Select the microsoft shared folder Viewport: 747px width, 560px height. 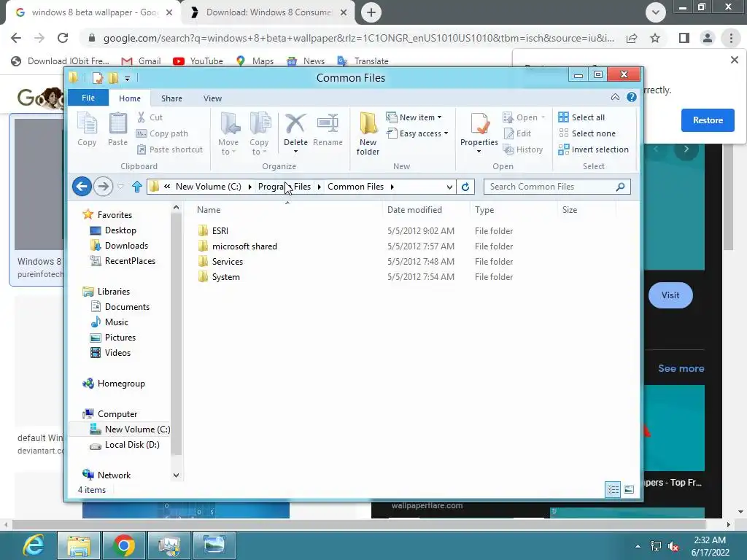click(244, 246)
